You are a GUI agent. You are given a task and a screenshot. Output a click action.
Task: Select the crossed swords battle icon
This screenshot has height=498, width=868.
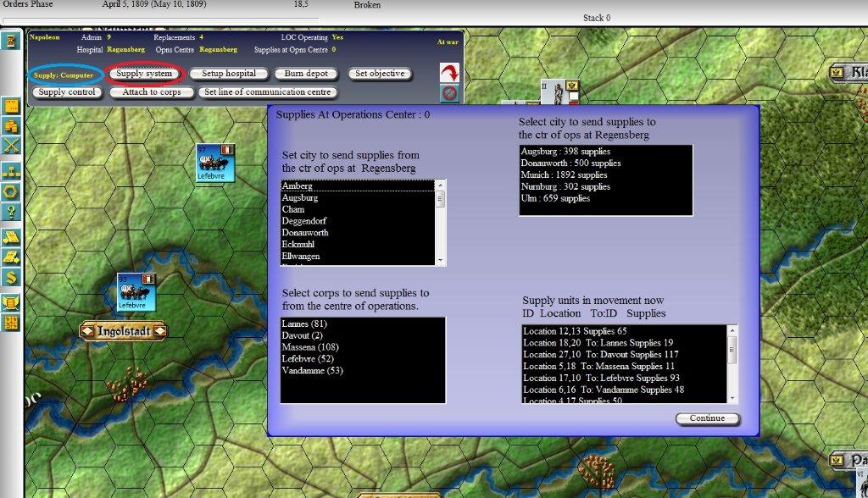pyautogui.click(x=11, y=146)
